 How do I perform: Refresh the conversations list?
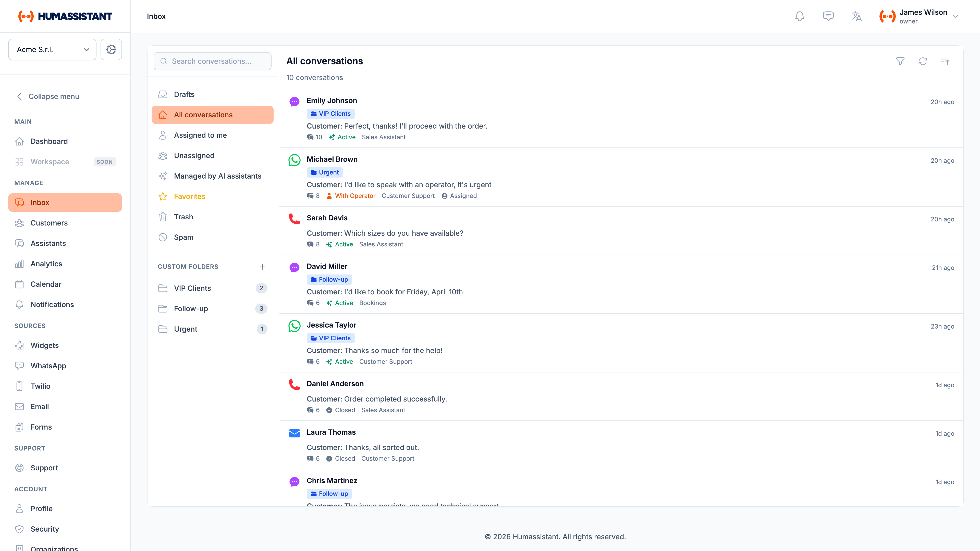coord(923,61)
